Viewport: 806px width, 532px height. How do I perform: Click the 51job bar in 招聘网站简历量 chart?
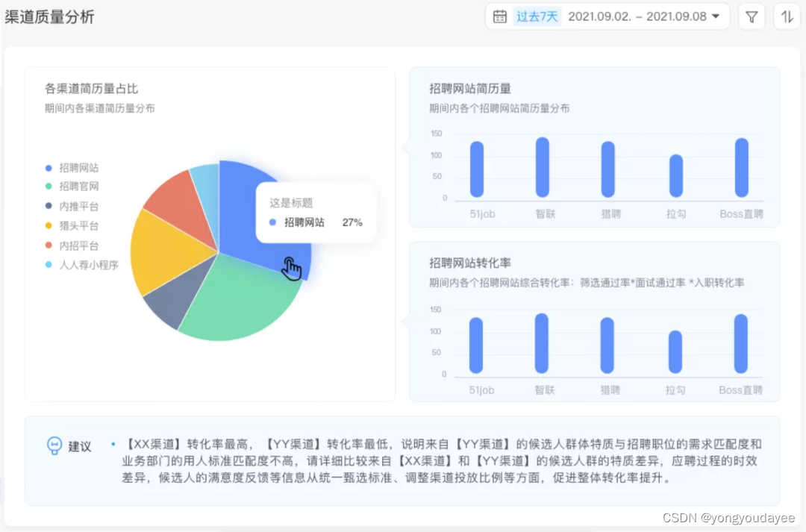(476, 169)
